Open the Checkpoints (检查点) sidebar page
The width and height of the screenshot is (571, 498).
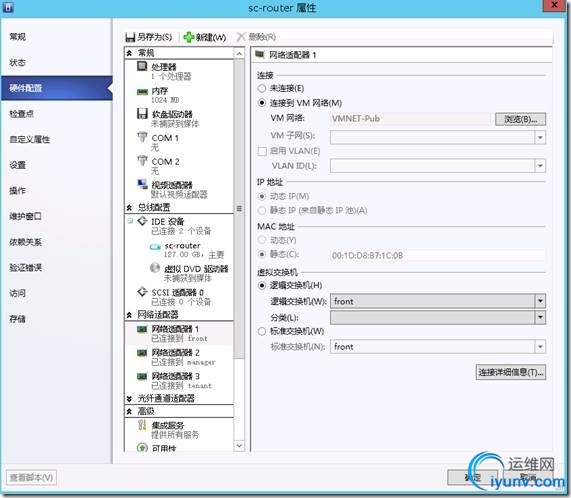(56, 114)
